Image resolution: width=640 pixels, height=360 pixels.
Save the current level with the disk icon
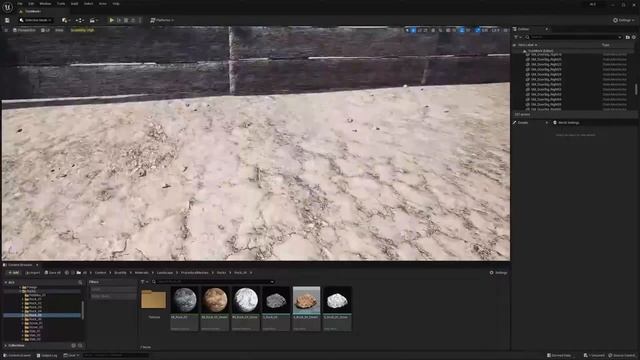pos(7,20)
